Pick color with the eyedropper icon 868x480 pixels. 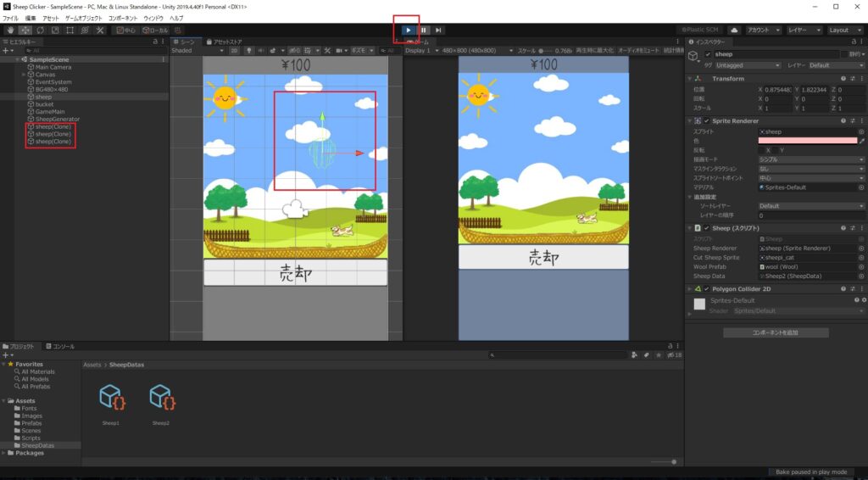click(x=862, y=141)
